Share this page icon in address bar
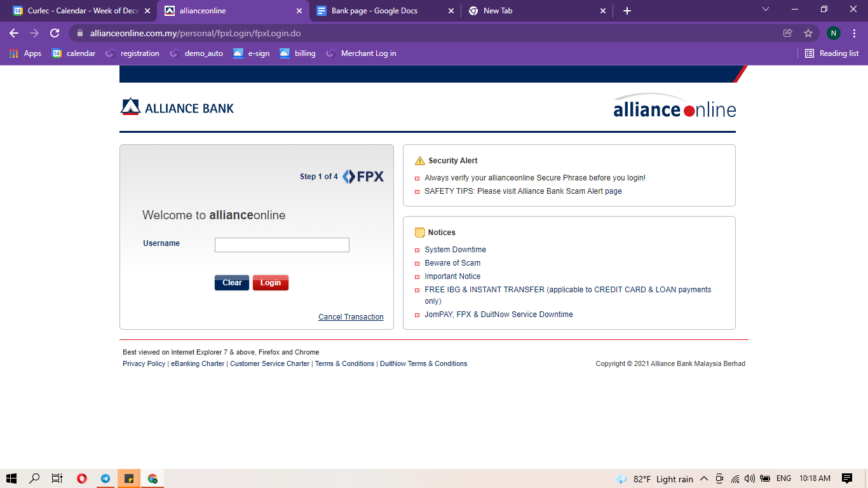 pyautogui.click(x=788, y=33)
